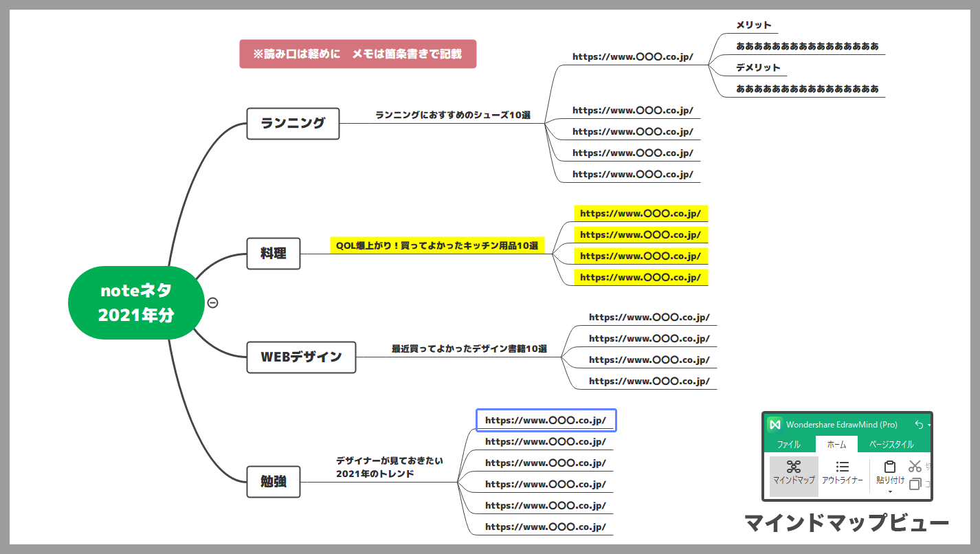Click the メリット subtopic node
The height and width of the screenshot is (554, 980).
pos(753,25)
